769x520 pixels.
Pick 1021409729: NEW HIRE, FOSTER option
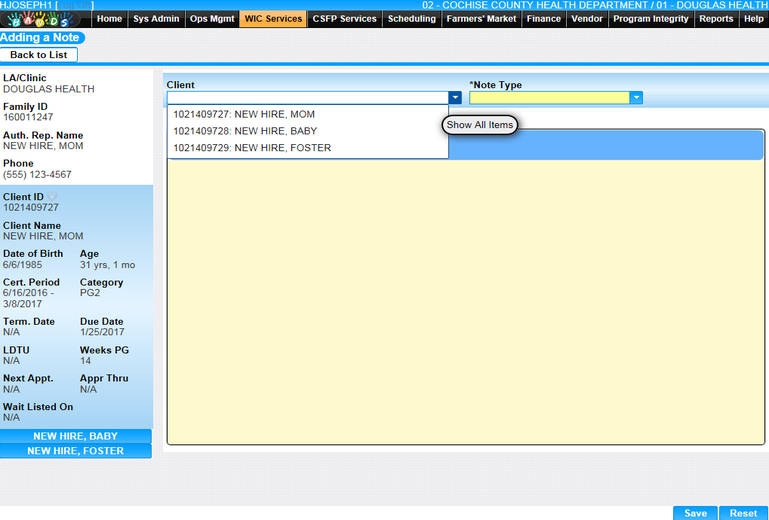coord(252,148)
